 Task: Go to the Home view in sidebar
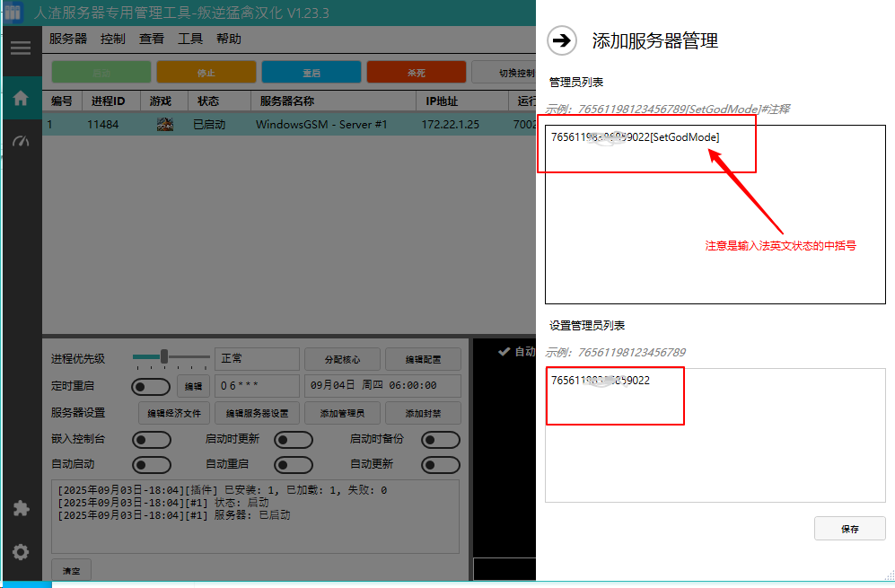pos(20,98)
